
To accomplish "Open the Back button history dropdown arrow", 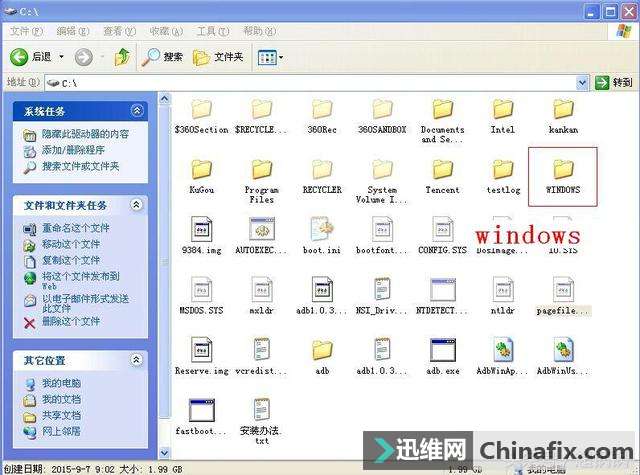I will 62,57.
